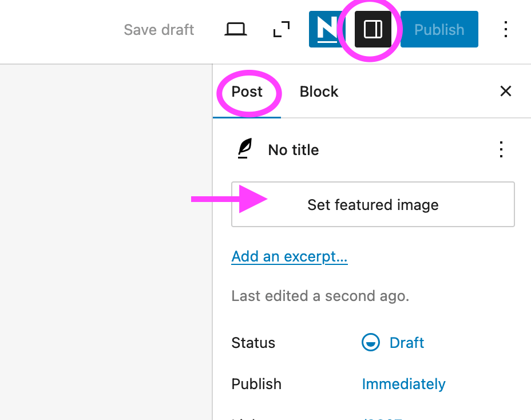Open the top toolbar three-dot options menu

(x=505, y=29)
